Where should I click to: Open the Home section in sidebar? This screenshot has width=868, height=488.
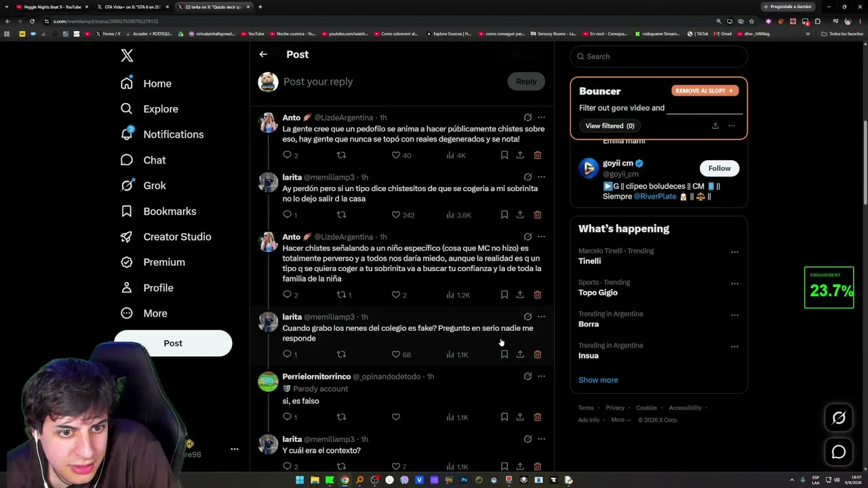146,83
